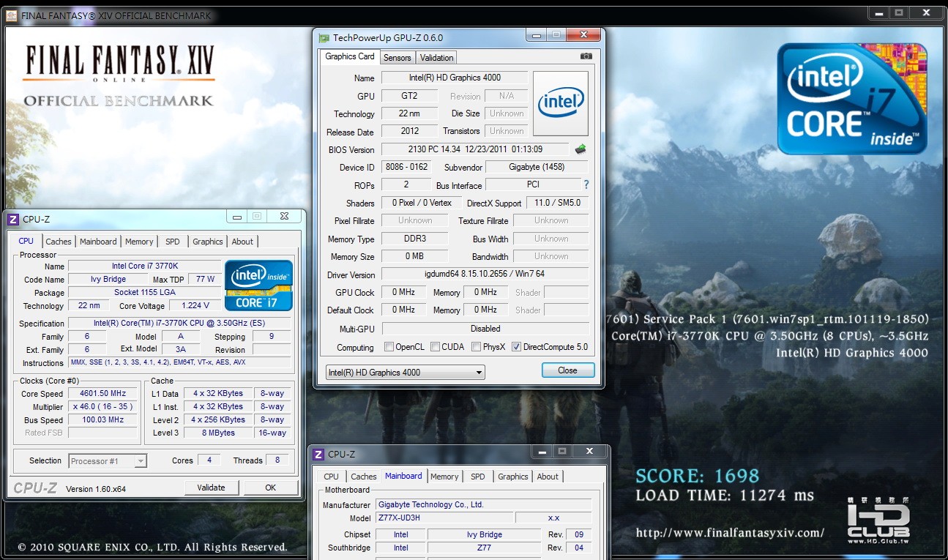
Task: Click the Close button in GPU-Z
Action: 567,370
